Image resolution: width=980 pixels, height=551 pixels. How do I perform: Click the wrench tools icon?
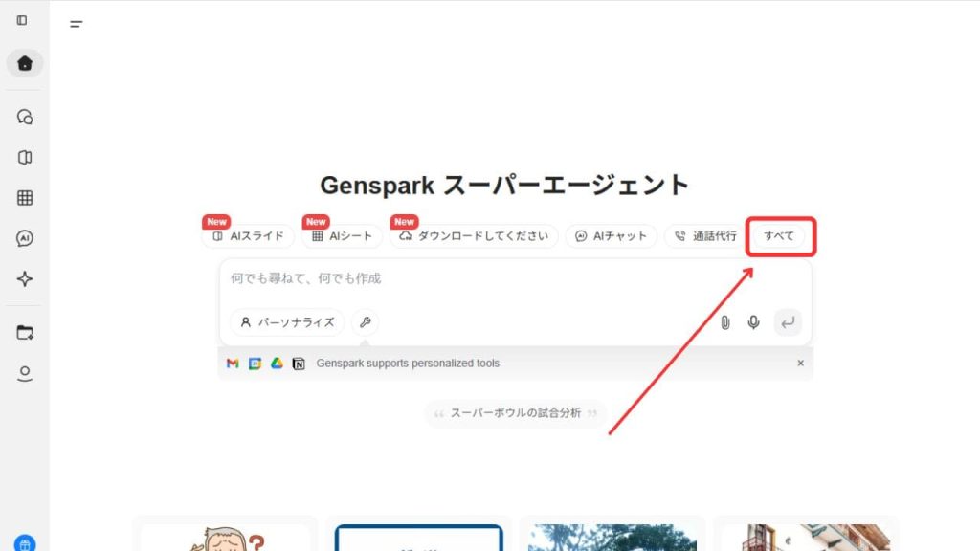coord(366,322)
